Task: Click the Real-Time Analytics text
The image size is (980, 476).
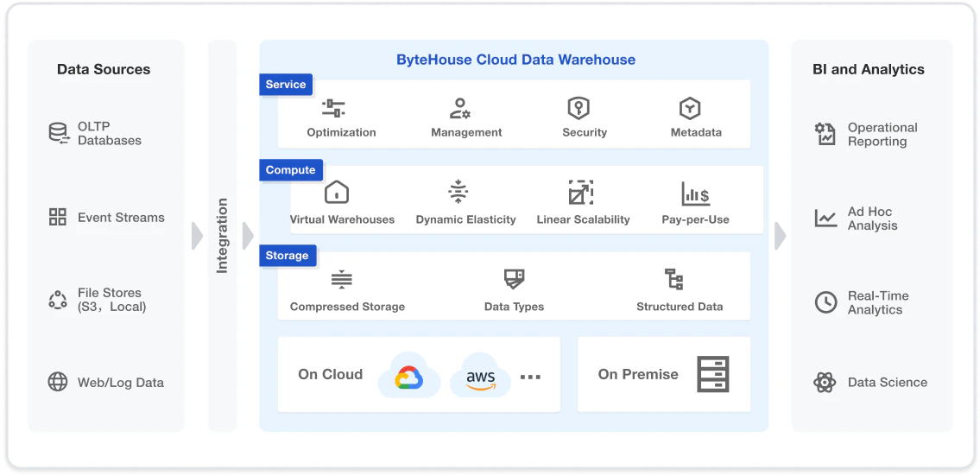Action: 878,302
